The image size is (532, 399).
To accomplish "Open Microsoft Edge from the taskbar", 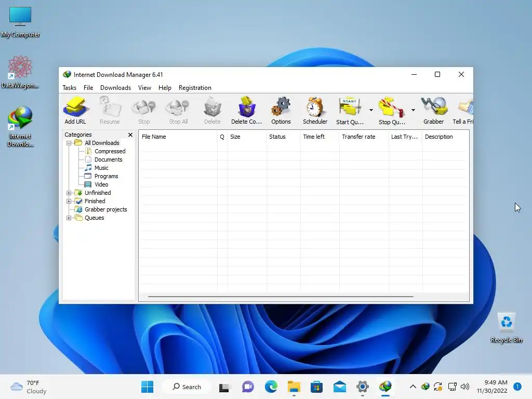I will 271,387.
